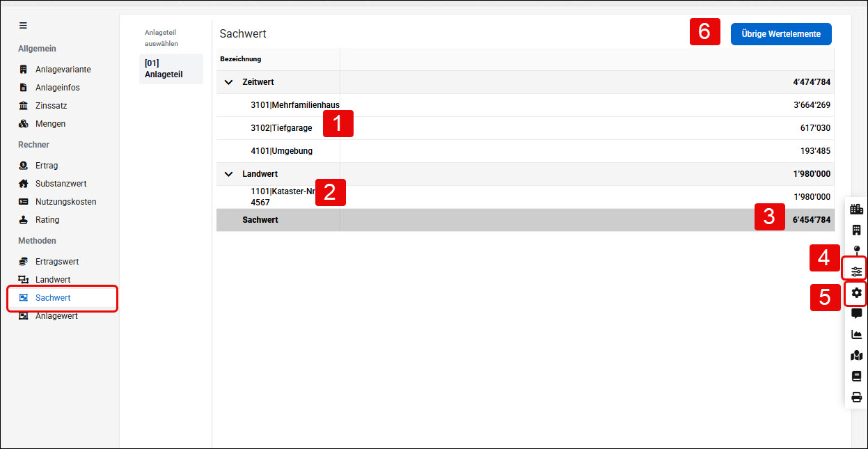The width and height of the screenshot is (868, 449).
Task: Click Übrige Wertelemente button
Action: click(x=781, y=33)
